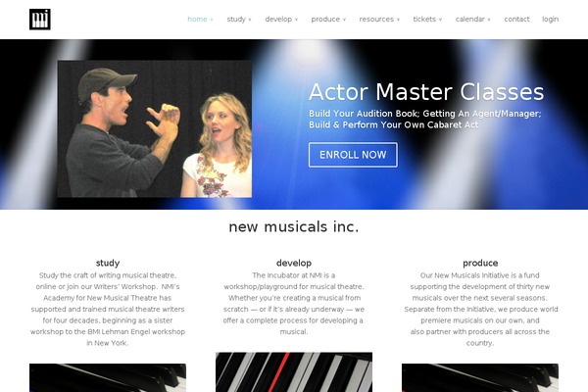The height and width of the screenshot is (392, 588).
Task: Expand the develop dropdown menu
Action: pyautogui.click(x=281, y=20)
